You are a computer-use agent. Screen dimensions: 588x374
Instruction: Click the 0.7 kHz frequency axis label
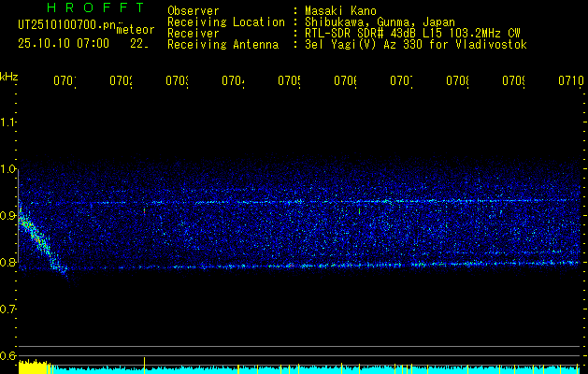click(x=8, y=309)
